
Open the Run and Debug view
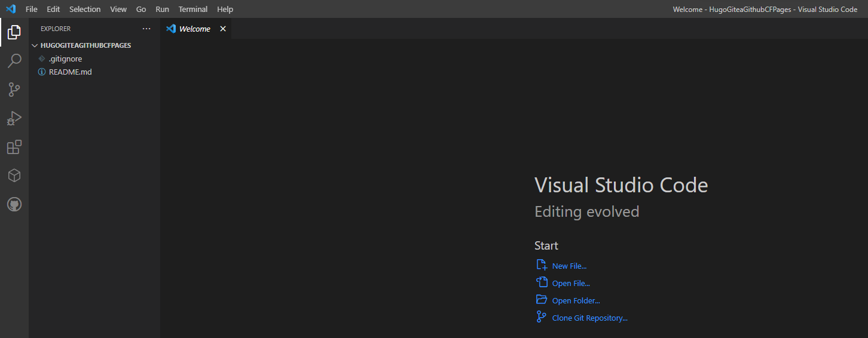[x=14, y=118]
